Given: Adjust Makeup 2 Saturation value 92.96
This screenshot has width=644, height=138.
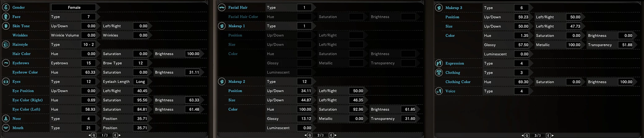Looking at the screenshot, I should 356,109.
